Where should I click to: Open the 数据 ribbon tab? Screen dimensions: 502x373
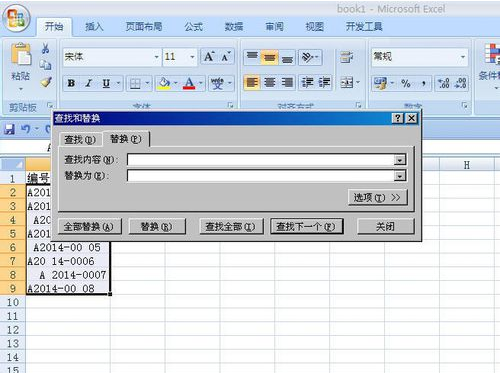(x=234, y=26)
